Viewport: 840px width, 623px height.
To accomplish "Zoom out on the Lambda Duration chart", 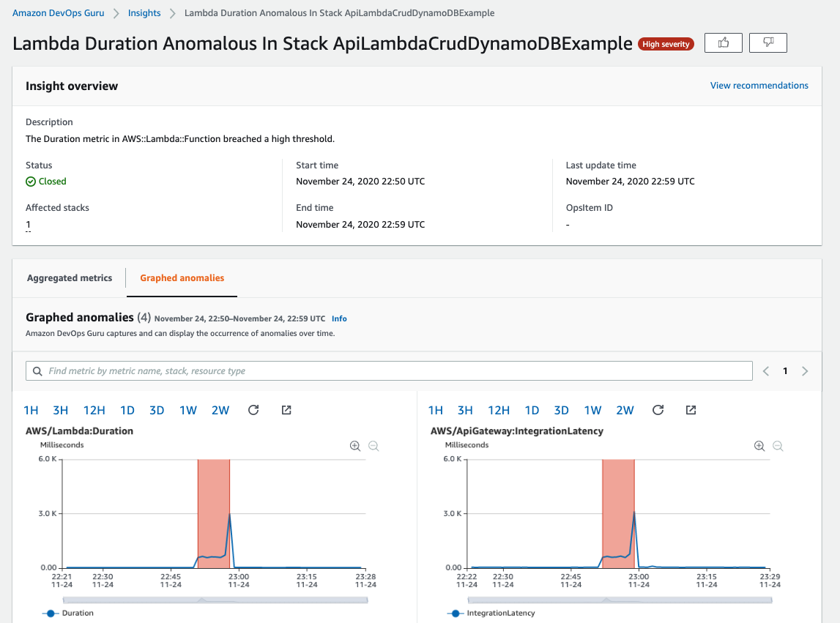I will pos(373,446).
